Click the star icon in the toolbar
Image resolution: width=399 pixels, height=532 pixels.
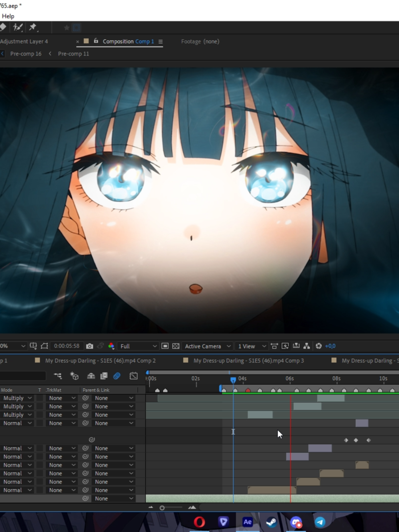tap(66, 27)
